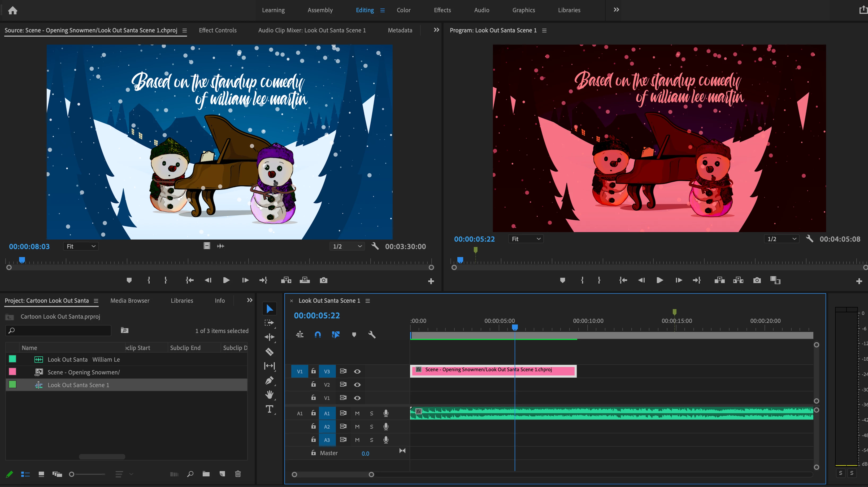The width and height of the screenshot is (868, 487).
Task: Open Program monitor 1/2 resolution dropdown
Action: pyautogui.click(x=781, y=239)
